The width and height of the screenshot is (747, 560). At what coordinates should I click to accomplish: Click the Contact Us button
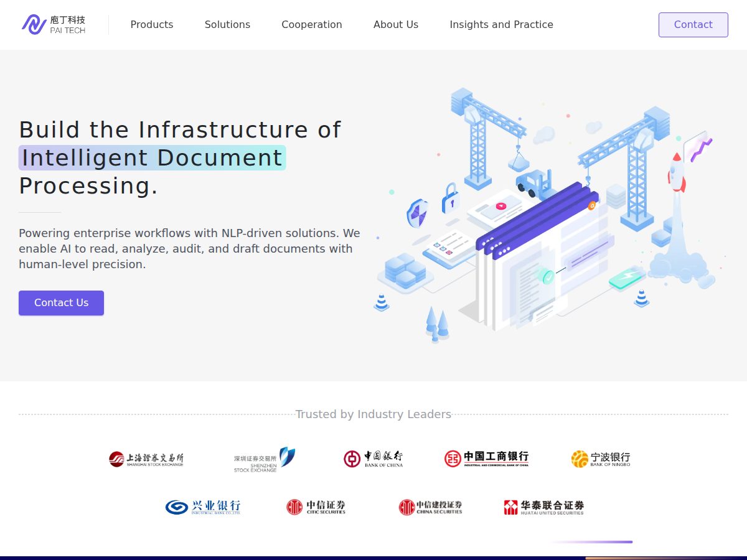pyautogui.click(x=61, y=303)
